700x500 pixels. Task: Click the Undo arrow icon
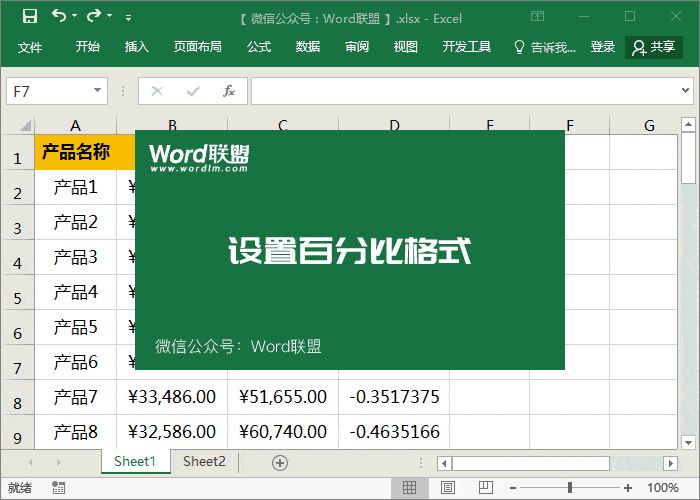point(59,16)
